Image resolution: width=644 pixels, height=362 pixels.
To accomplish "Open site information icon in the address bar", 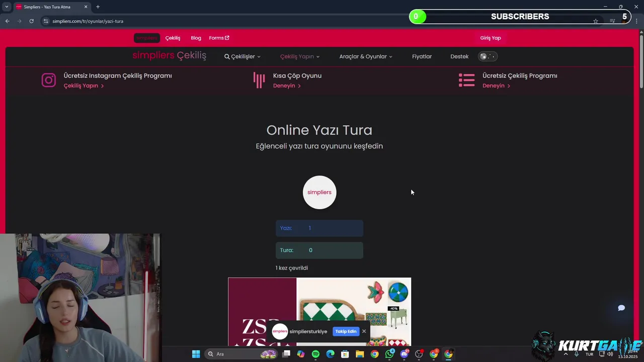I will [46, 21].
